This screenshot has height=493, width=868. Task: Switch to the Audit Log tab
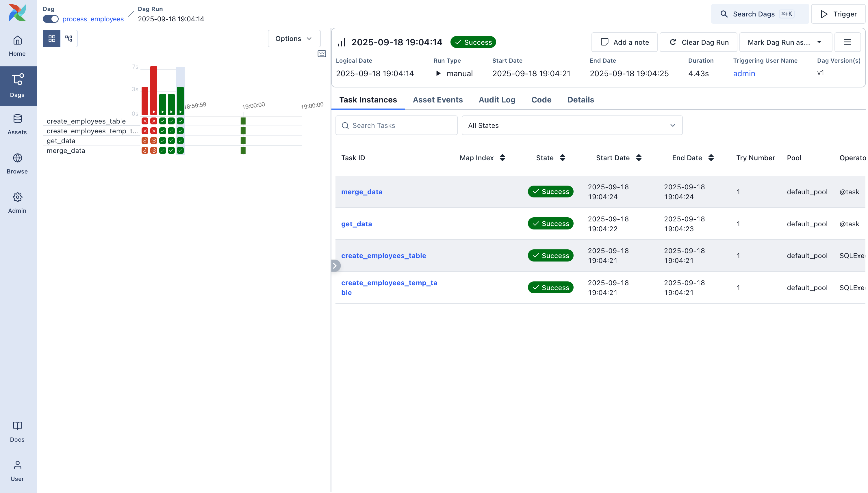[x=497, y=100]
